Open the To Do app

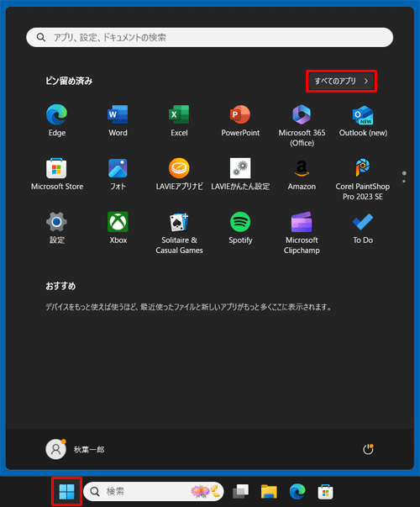[363, 228]
